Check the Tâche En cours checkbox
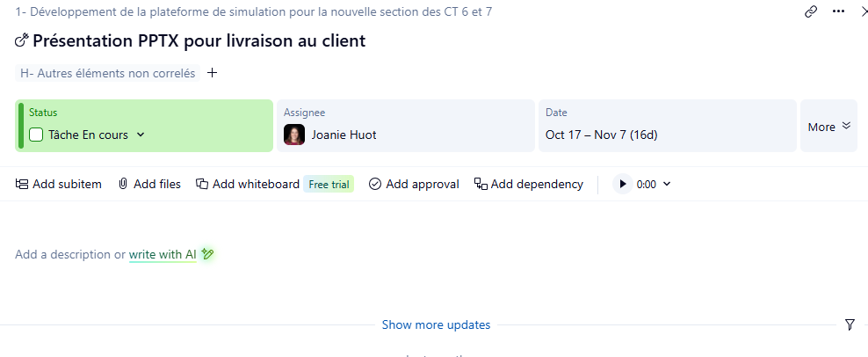This screenshot has width=868, height=357. (36, 135)
